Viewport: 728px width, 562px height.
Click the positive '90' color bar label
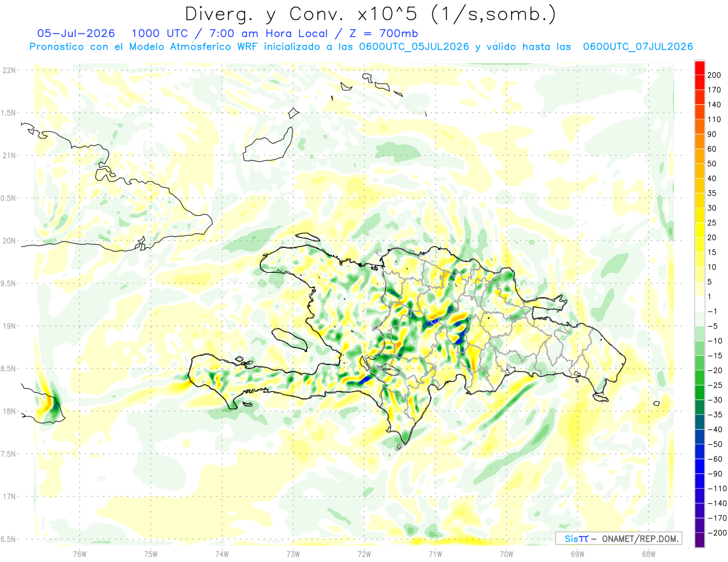713,134
